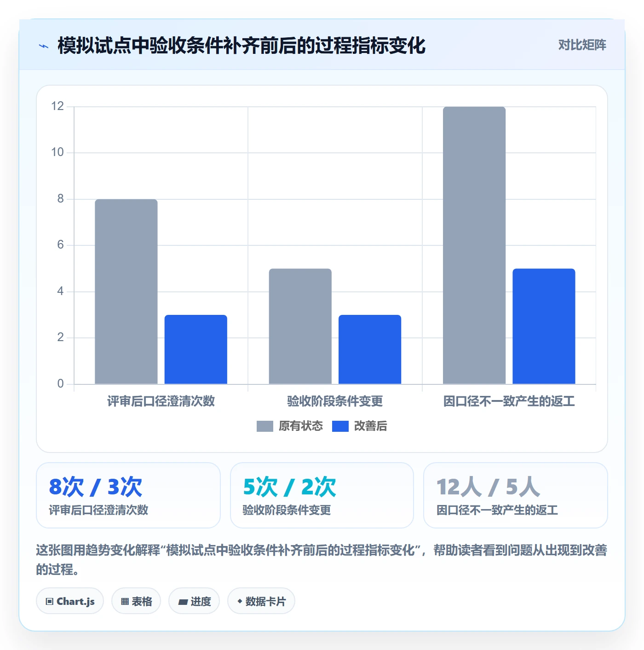Click the blue bar for 因口径不一致产生的返工

(544, 326)
